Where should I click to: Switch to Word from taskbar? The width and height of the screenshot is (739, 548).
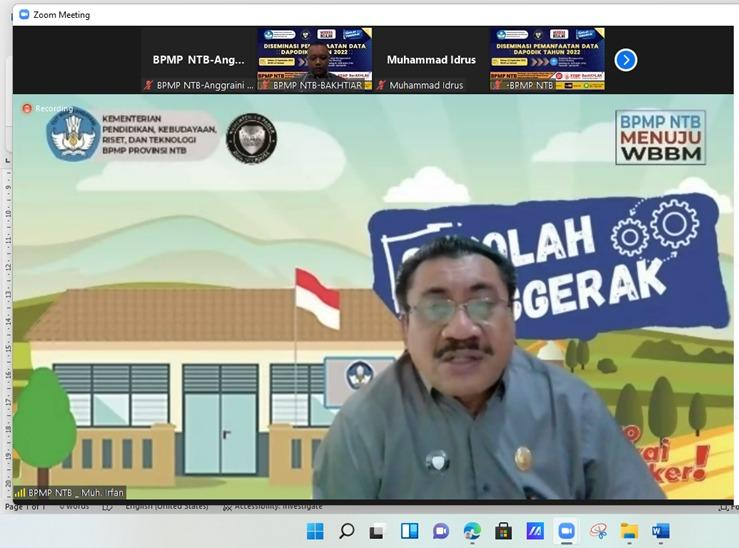tap(660, 531)
